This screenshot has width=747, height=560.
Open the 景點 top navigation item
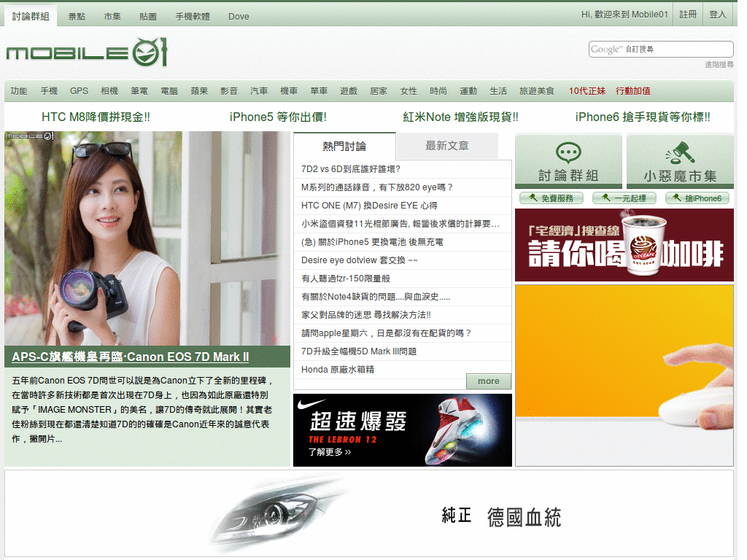pos(77,16)
